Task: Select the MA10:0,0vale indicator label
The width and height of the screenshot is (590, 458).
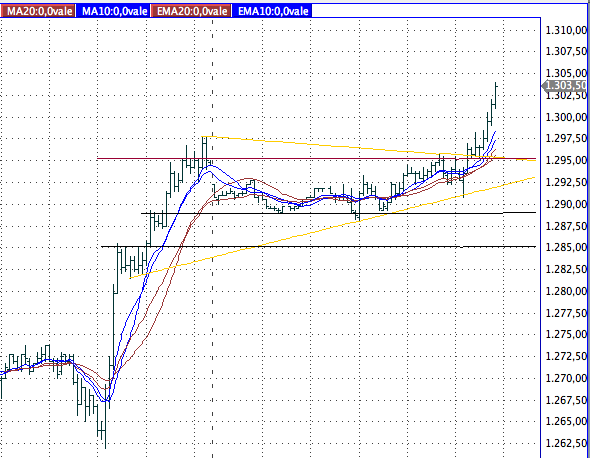Action: (113, 11)
